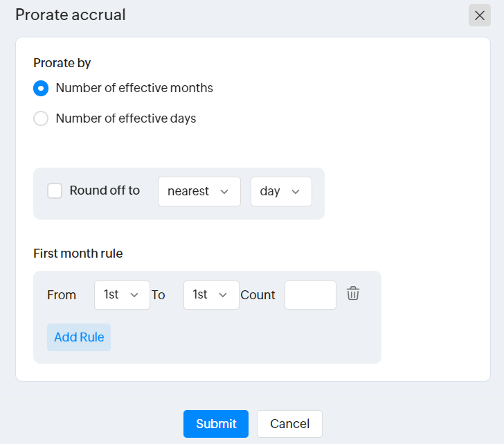Open the To date dropdown
Image resolution: width=504 pixels, height=444 pixels.
pos(210,295)
